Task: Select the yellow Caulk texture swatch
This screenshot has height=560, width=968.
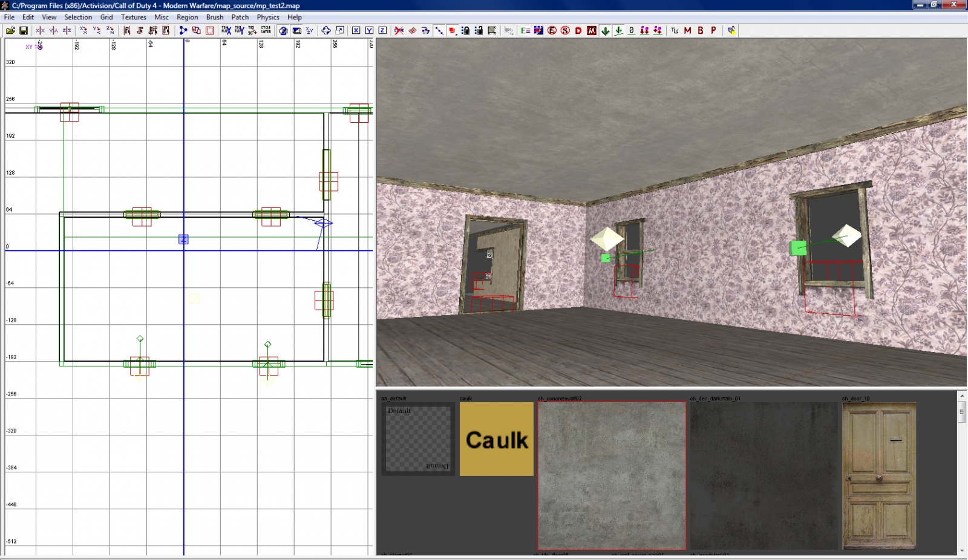Action: coord(496,439)
